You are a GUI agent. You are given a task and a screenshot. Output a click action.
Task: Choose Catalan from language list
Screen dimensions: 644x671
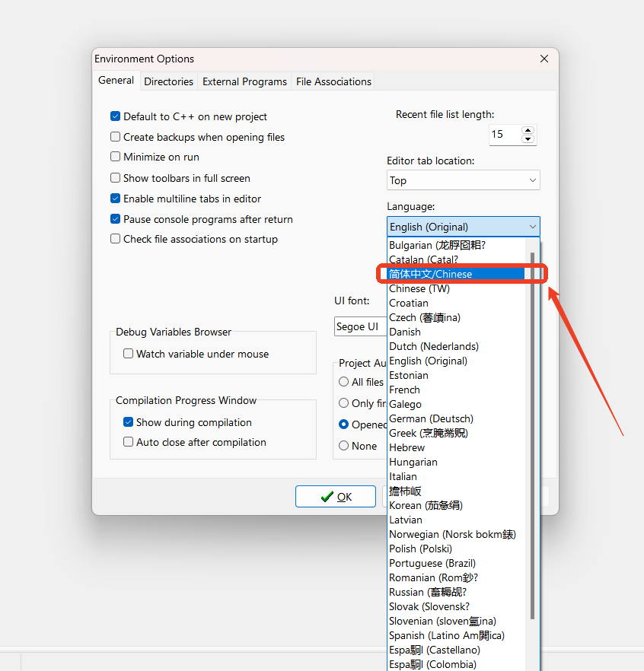[x=456, y=259]
